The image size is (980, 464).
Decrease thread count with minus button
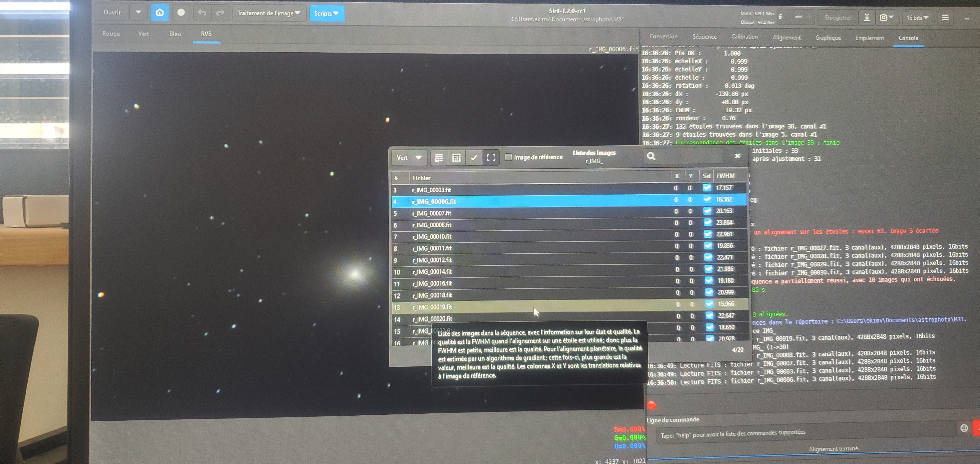coord(798,17)
